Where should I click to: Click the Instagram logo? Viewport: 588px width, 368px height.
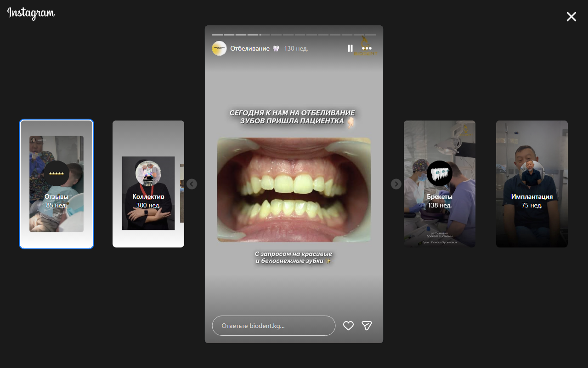[x=31, y=13]
